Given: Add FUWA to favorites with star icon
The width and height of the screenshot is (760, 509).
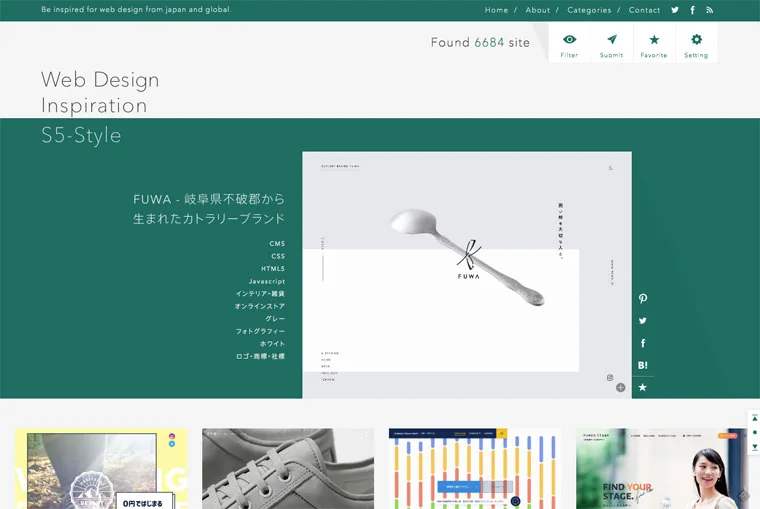Looking at the screenshot, I should (x=643, y=387).
